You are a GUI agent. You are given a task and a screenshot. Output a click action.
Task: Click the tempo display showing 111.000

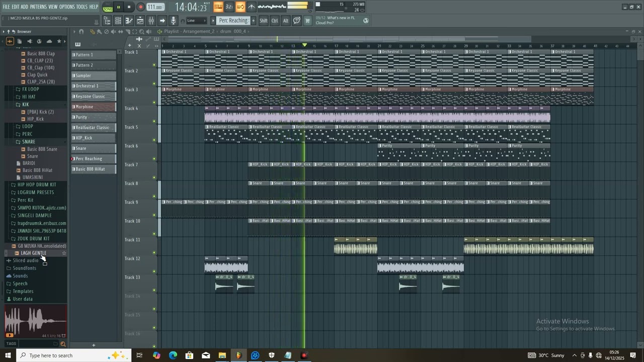click(155, 7)
